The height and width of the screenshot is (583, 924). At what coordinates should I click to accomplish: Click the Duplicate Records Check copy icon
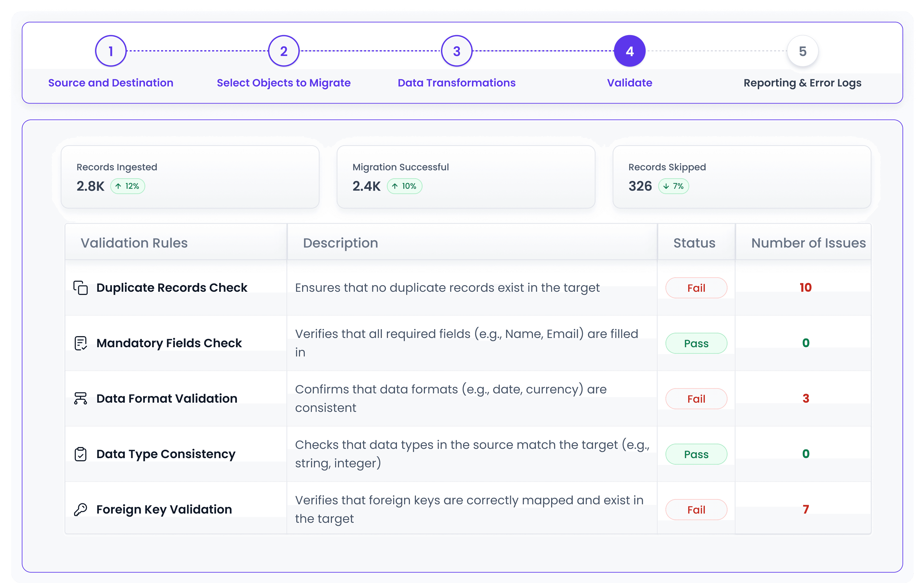coord(81,288)
